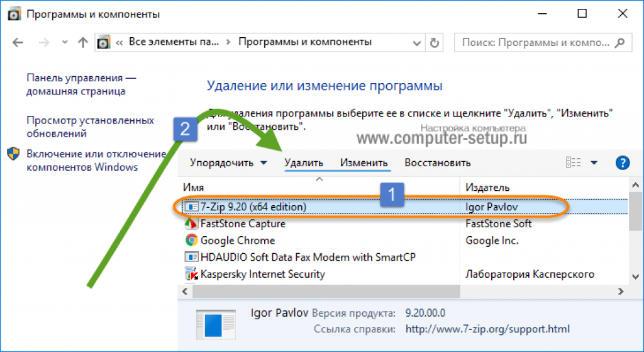
Task: Select Google Chrome in the list
Action: [238, 241]
